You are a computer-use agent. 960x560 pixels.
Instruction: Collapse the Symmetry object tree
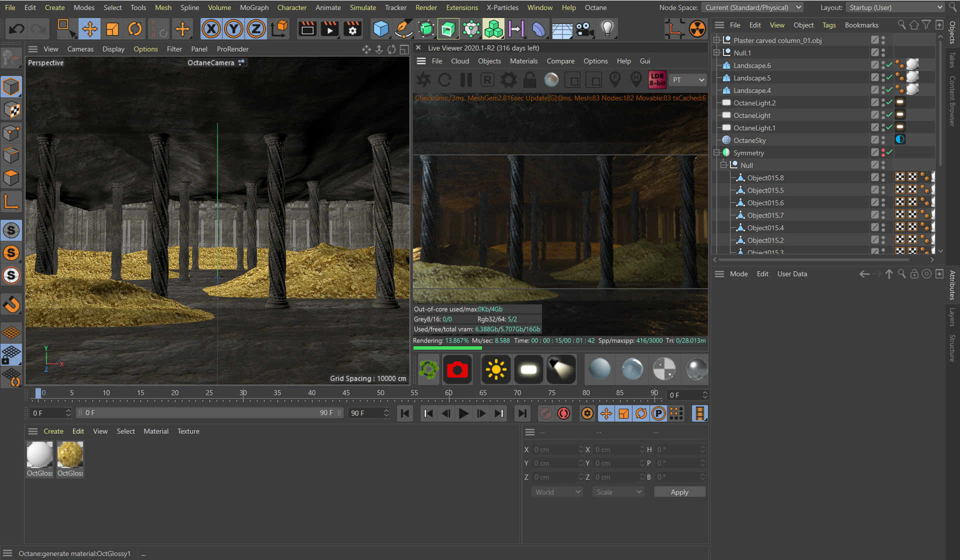[x=716, y=153]
